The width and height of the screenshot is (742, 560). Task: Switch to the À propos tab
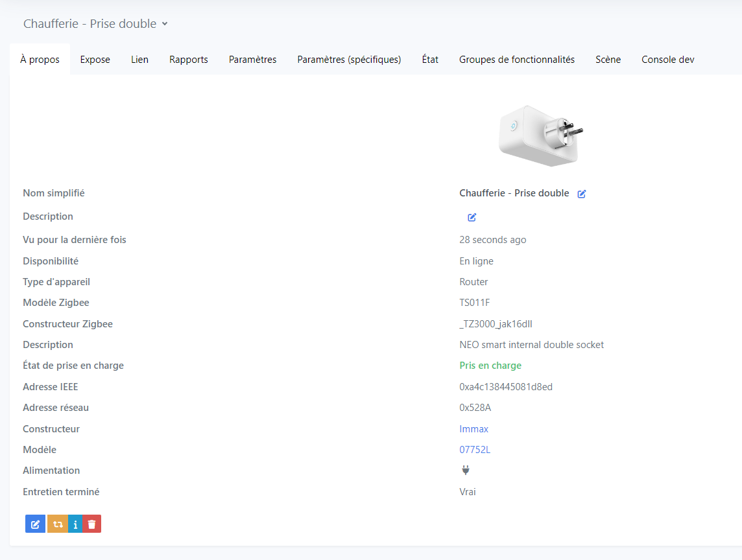coord(40,60)
